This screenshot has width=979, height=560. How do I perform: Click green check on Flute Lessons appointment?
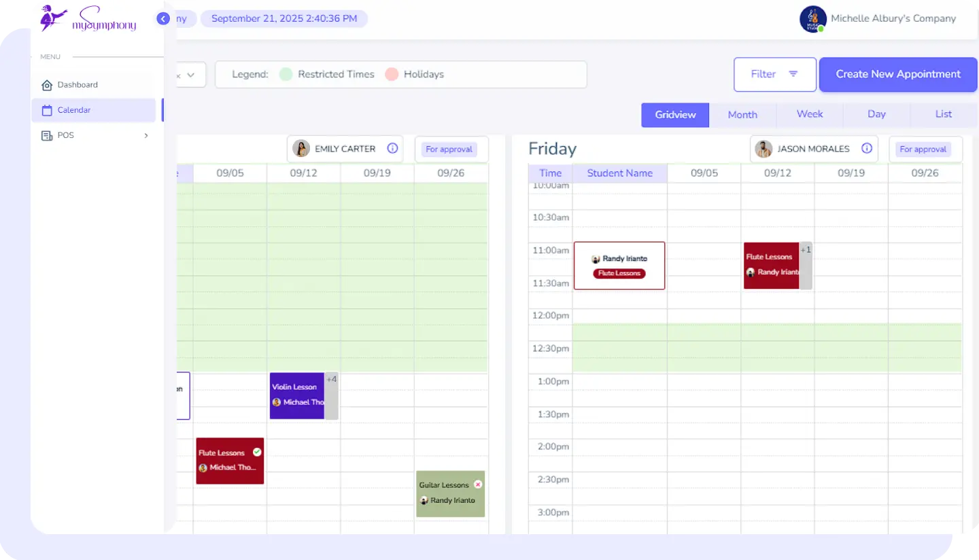pyautogui.click(x=257, y=452)
